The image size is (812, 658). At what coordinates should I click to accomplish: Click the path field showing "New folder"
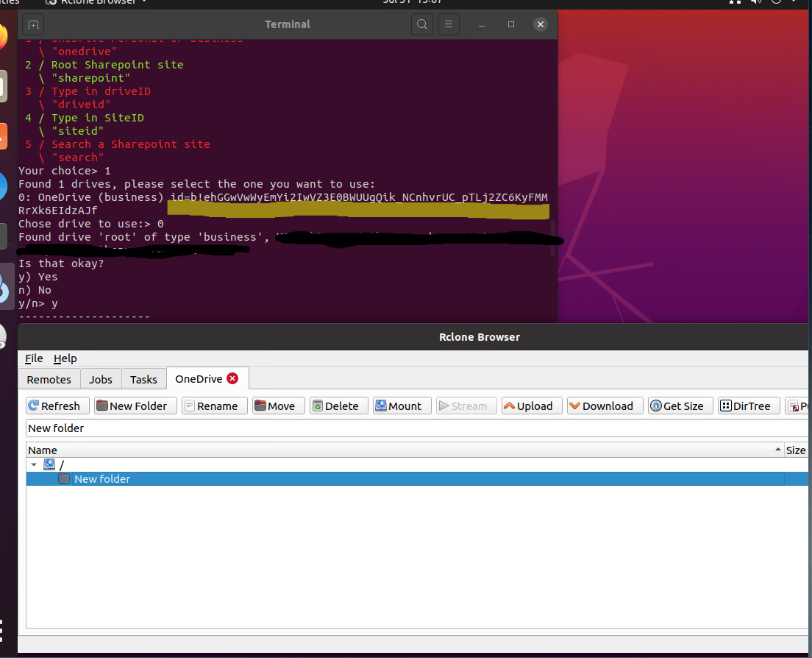(x=417, y=428)
